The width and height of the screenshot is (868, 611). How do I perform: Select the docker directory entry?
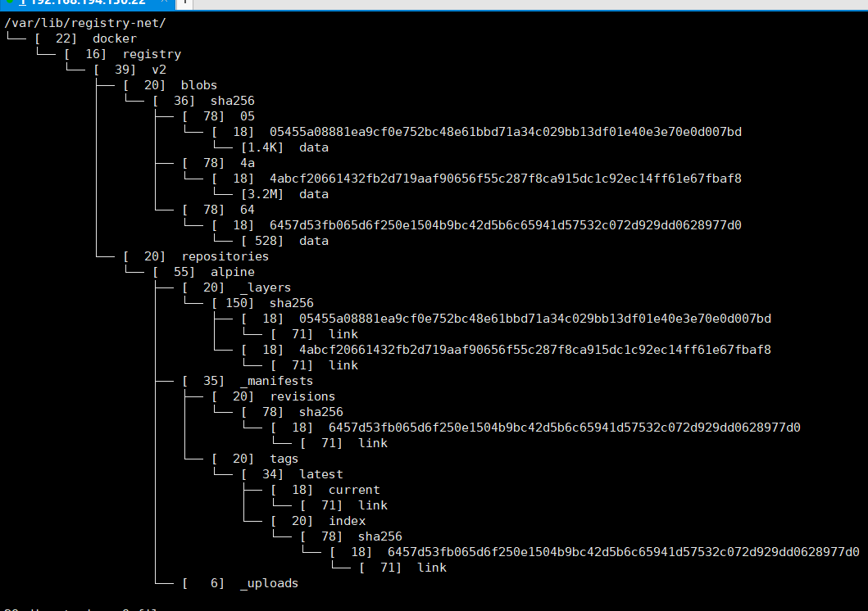115,38
